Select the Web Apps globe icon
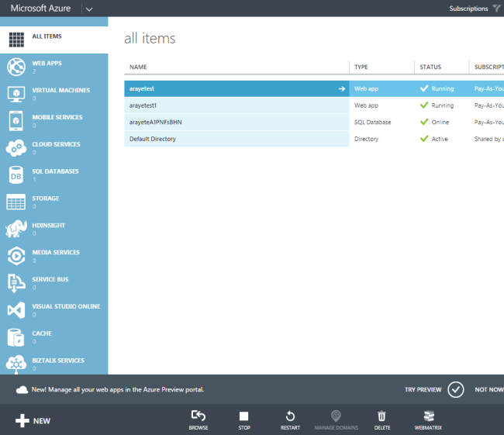This screenshot has height=435, width=504. [16, 67]
